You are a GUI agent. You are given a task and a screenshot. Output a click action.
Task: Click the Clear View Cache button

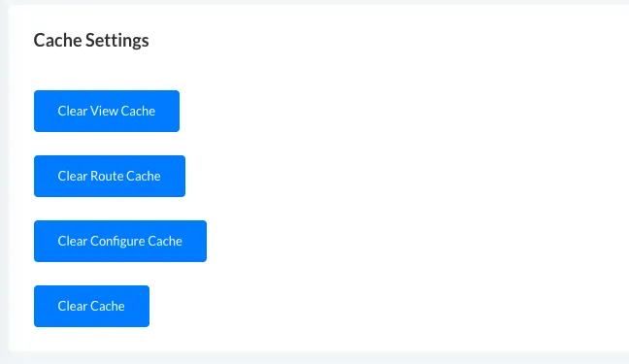(x=107, y=112)
